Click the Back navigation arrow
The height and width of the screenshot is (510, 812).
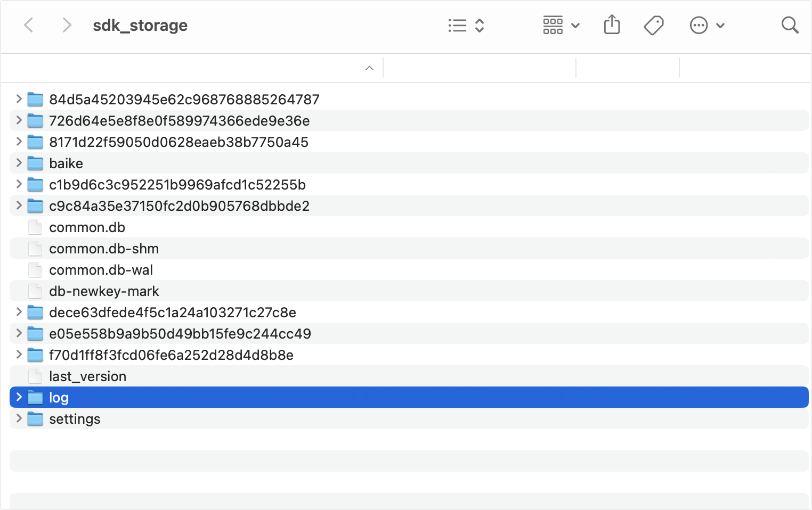click(x=29, y=25)
